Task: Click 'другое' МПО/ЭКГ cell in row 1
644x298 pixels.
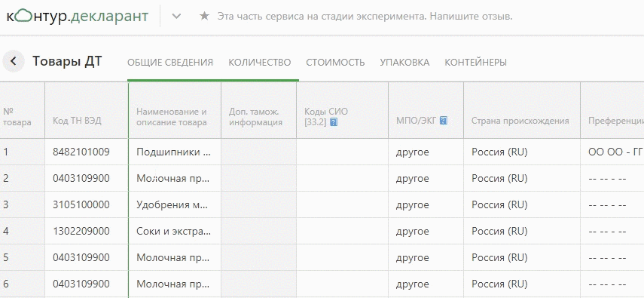Action: click(426, 152)
